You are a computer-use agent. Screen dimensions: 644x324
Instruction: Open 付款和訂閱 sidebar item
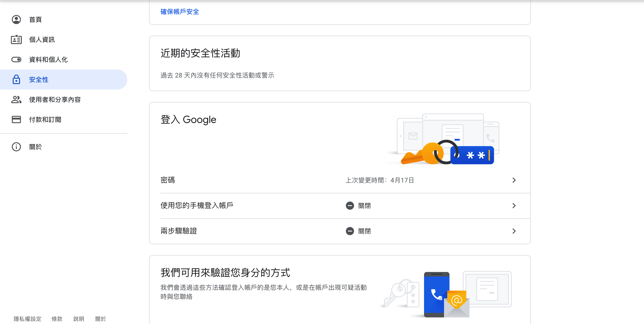tap(45, 120)
